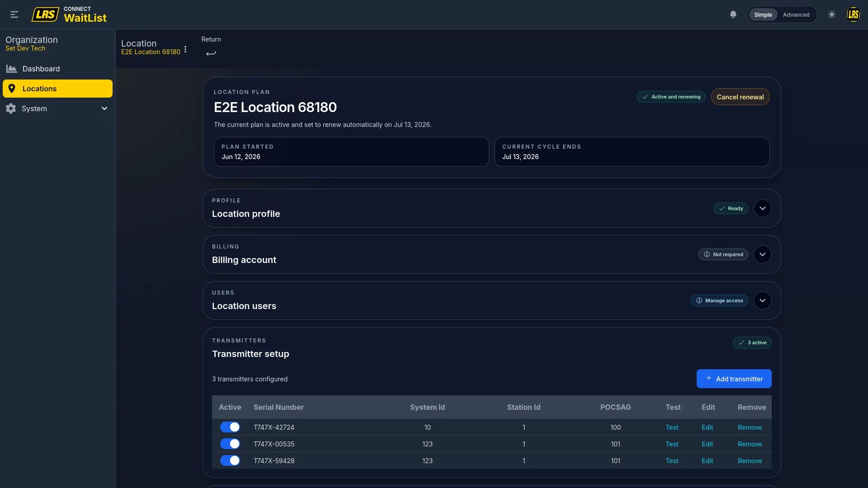
Task: Click System Id value 10 cell
Action: pos(427,427)
